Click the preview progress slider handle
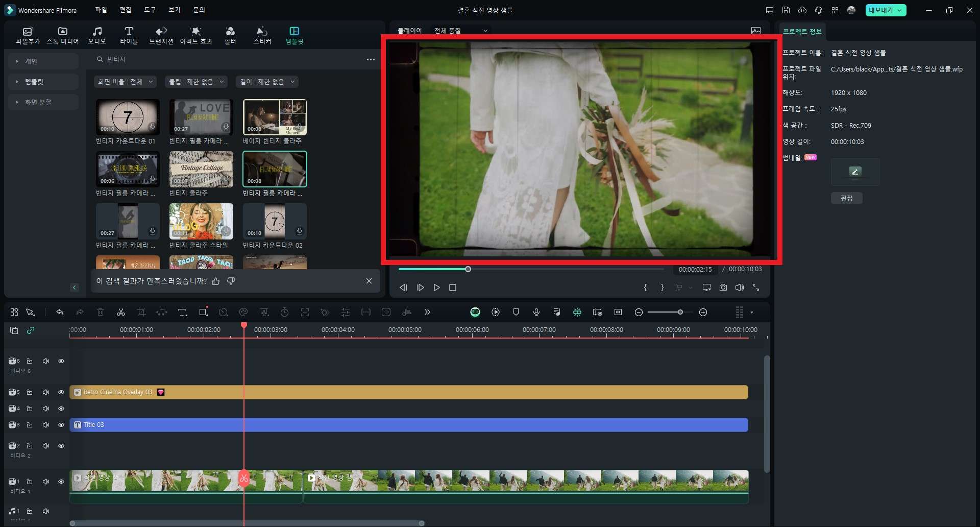 click(468, 269)
